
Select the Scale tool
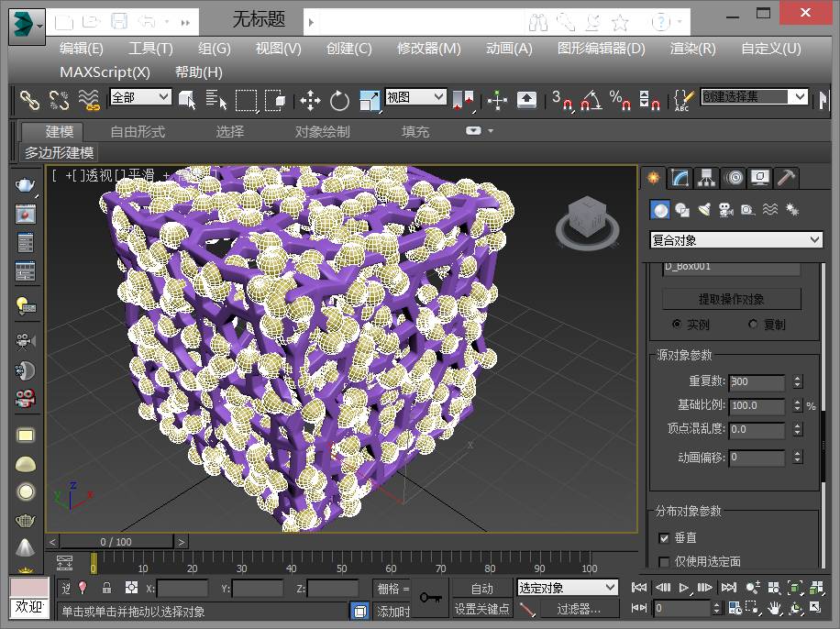click(x=370, y=100)
